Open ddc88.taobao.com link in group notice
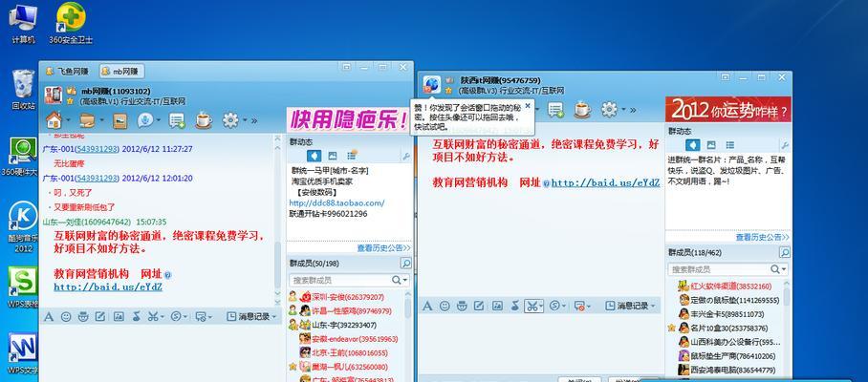 pyautogui.click(x=336, y=202)
